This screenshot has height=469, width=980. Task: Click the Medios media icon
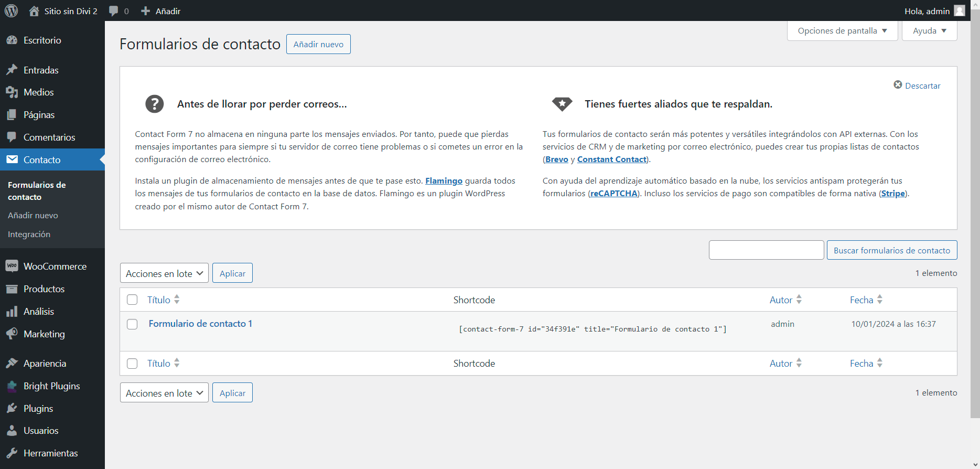[x=12, y=92]
